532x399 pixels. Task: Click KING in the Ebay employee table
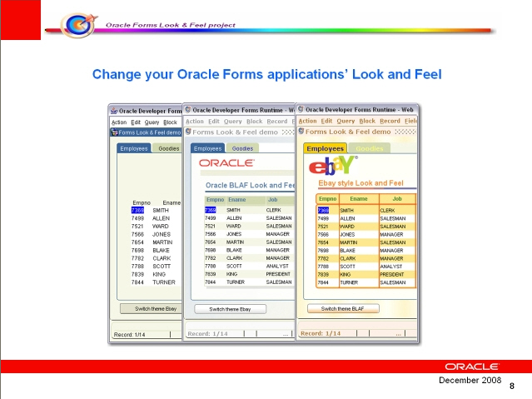click(x=345, y=274)
